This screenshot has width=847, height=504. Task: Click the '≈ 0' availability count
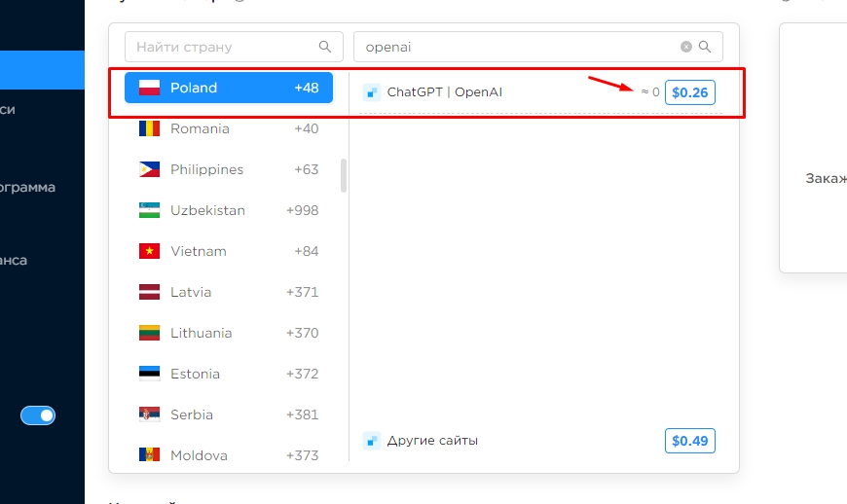650,92
